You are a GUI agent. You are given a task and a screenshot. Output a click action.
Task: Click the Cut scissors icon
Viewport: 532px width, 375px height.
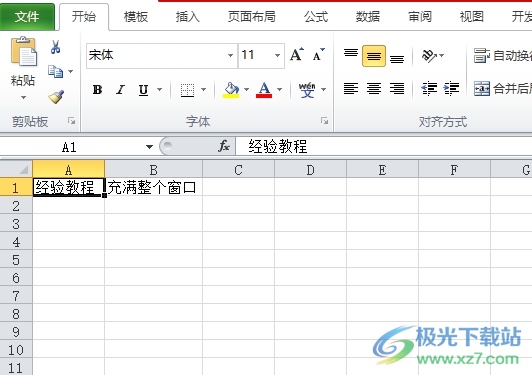(x=56, y=47)
